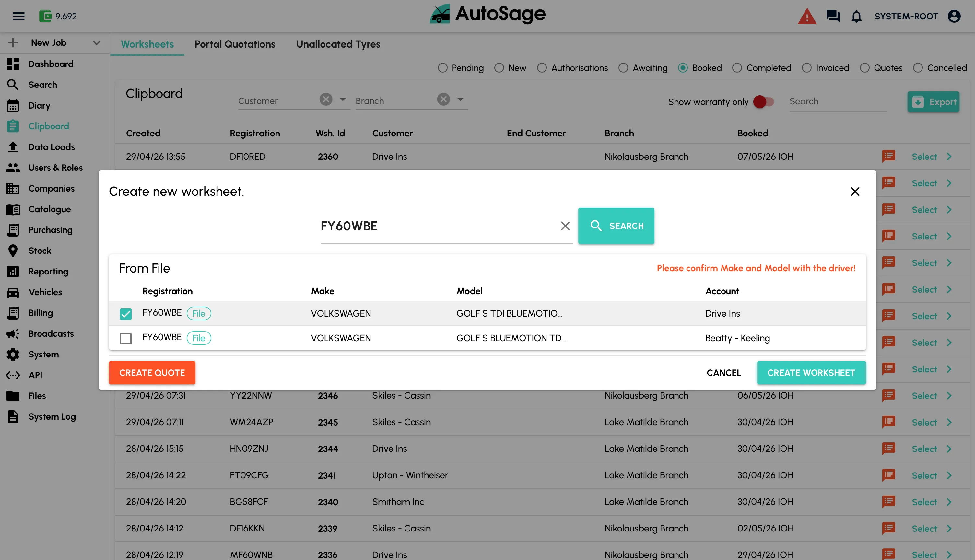Click the Broadcasts megaphone icon

pos(13,334)
